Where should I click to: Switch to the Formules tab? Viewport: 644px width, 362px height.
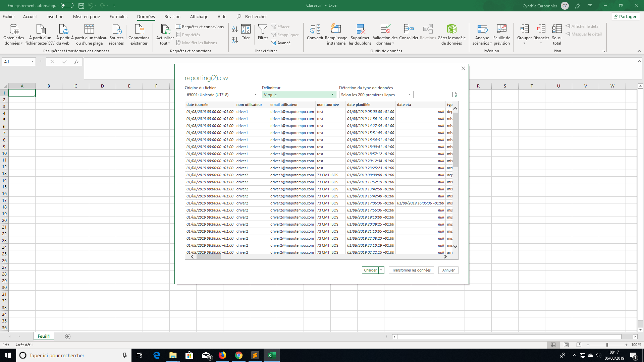tap(118, 16)
